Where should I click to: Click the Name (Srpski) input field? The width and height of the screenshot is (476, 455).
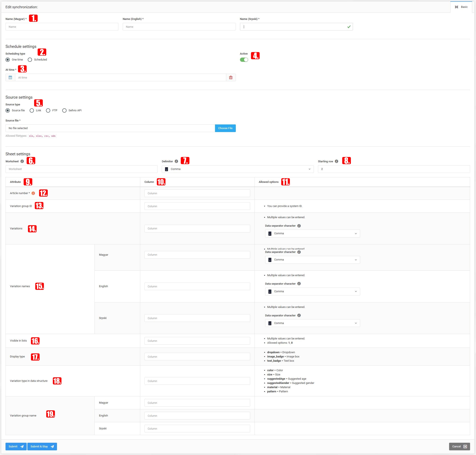click(x=296, y=27)
